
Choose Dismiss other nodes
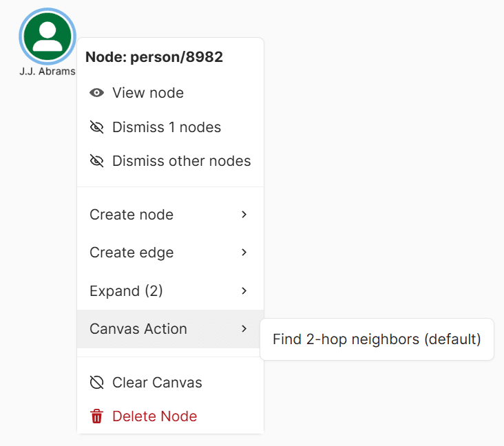[x=170, y=161]
